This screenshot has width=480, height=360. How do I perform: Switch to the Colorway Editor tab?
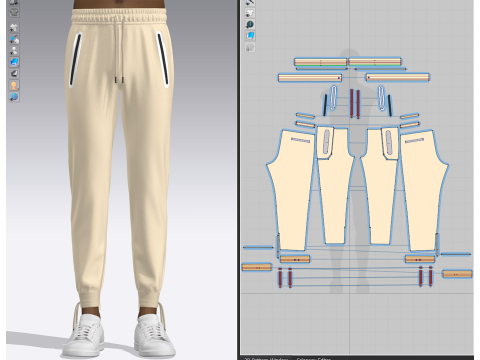click(x=313, y=358)
